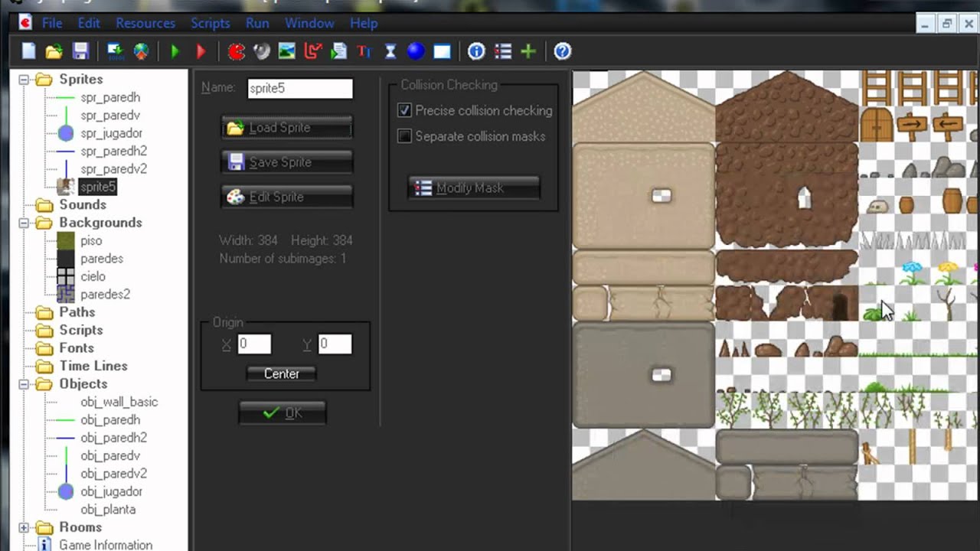Create a new font resource
Viewport: 980px width, 551px height.
point(364,51)
